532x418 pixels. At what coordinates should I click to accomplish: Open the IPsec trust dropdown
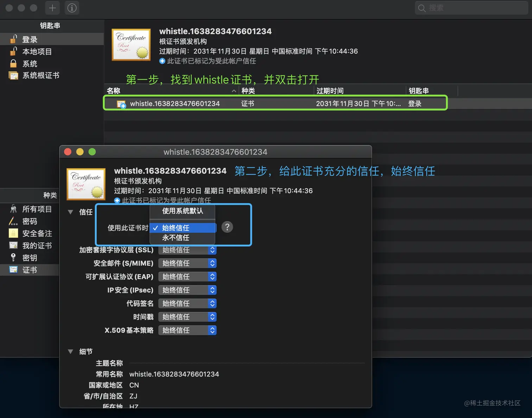[x=187, y=290]
